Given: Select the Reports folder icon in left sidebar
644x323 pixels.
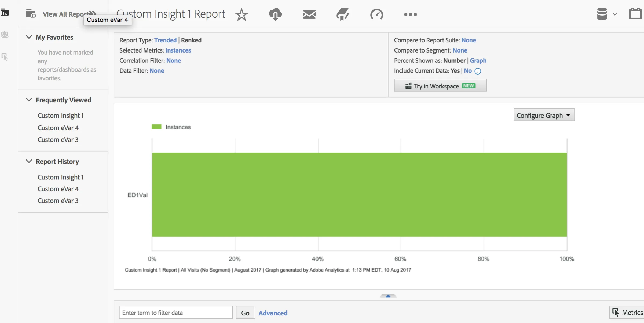Looking at the screenshot, I should [x=5, y=12].
